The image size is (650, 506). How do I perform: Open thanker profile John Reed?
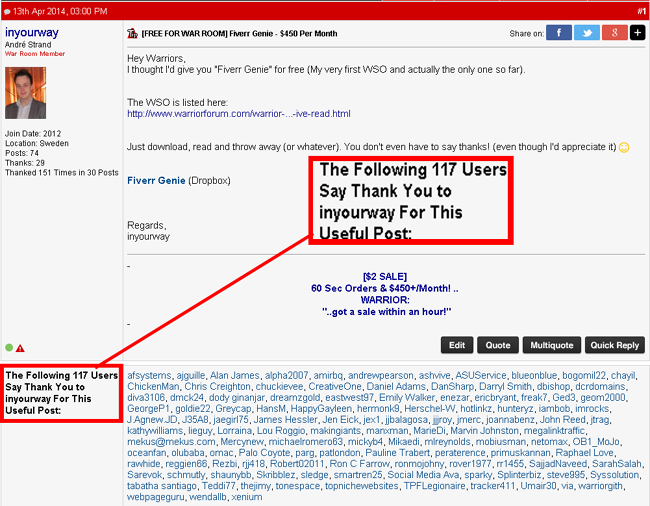pyautogui.click(x=562, y=420)
